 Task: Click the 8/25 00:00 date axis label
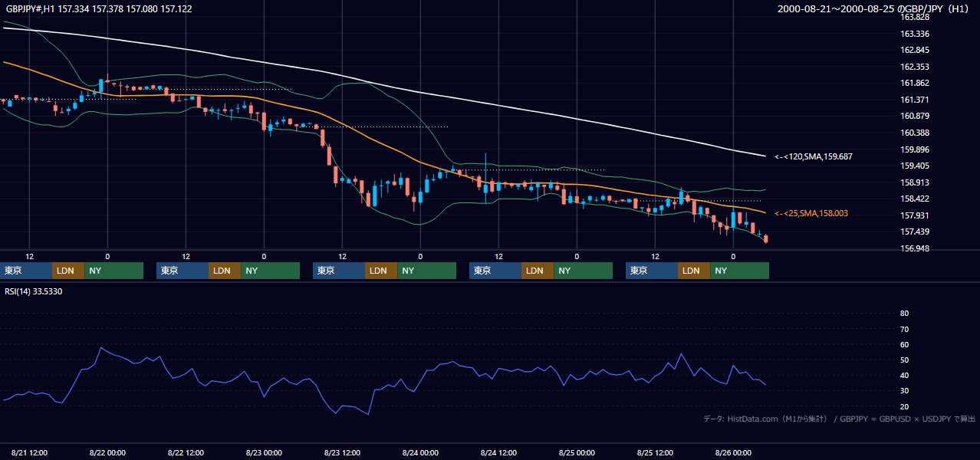(577, 453)
